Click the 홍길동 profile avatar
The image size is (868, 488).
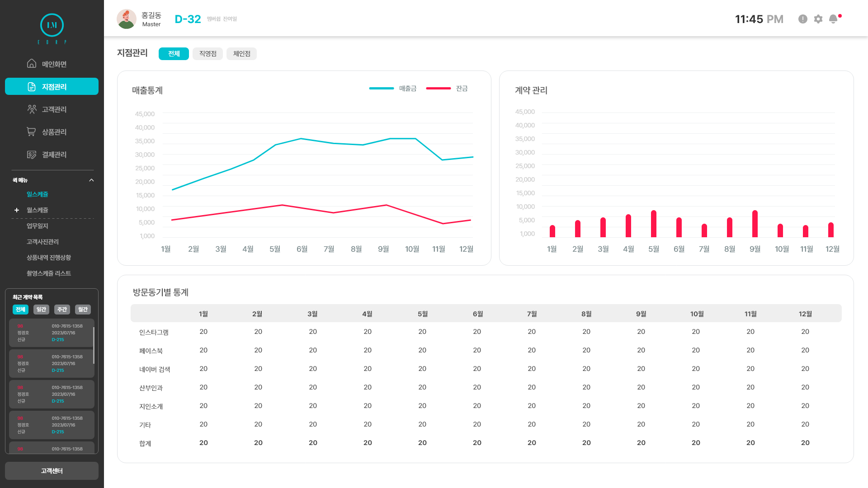(x=127, y=19)
